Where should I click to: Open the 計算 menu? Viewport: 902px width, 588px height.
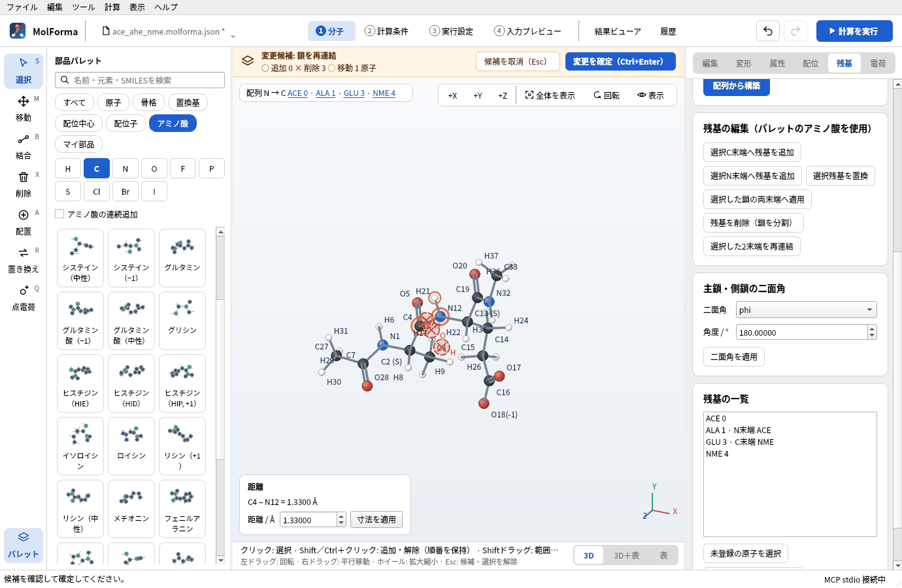click(x=112, y=7)
